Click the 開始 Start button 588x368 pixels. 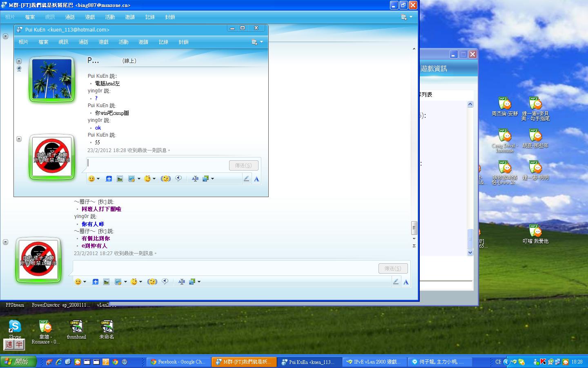[x=18, y=362]
